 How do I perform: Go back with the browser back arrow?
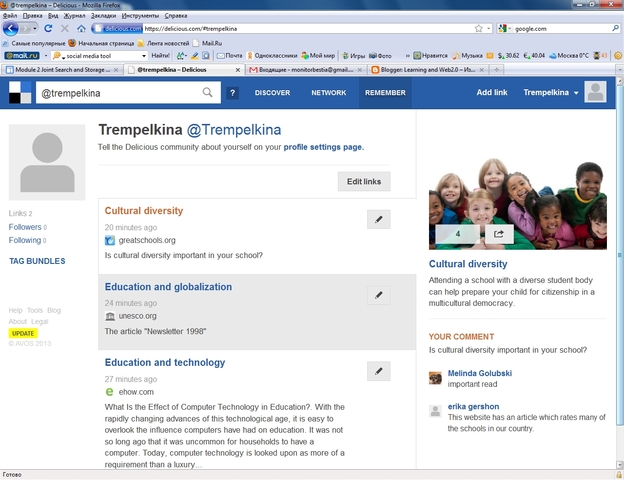[10, 28]
